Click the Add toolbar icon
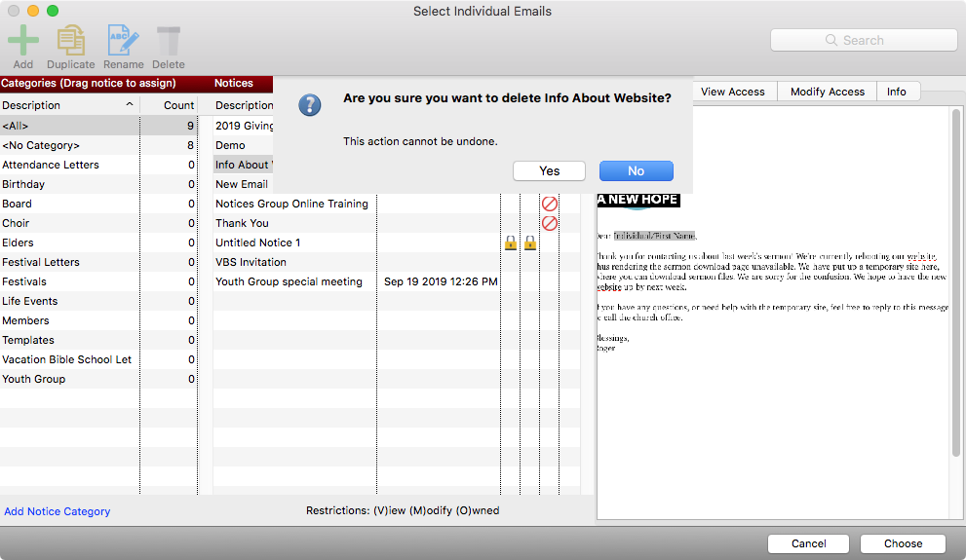 pos(23,42)
